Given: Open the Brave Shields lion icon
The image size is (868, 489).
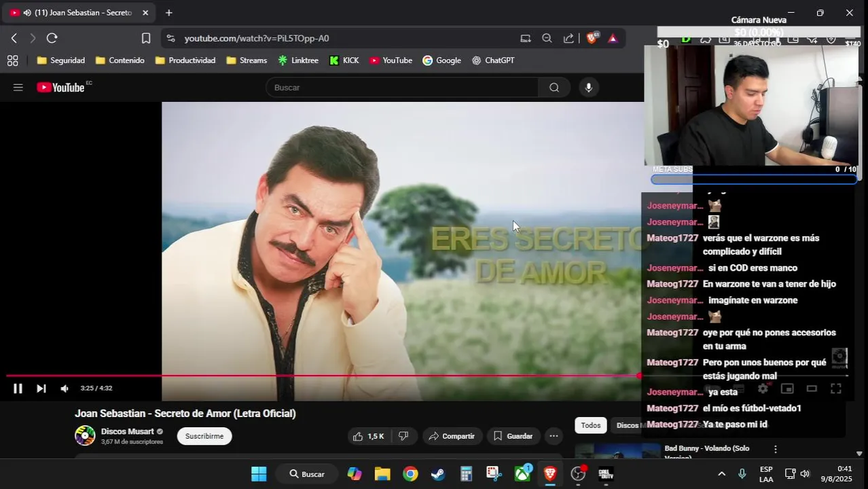Looking at the screenshot, I should 592,38.
